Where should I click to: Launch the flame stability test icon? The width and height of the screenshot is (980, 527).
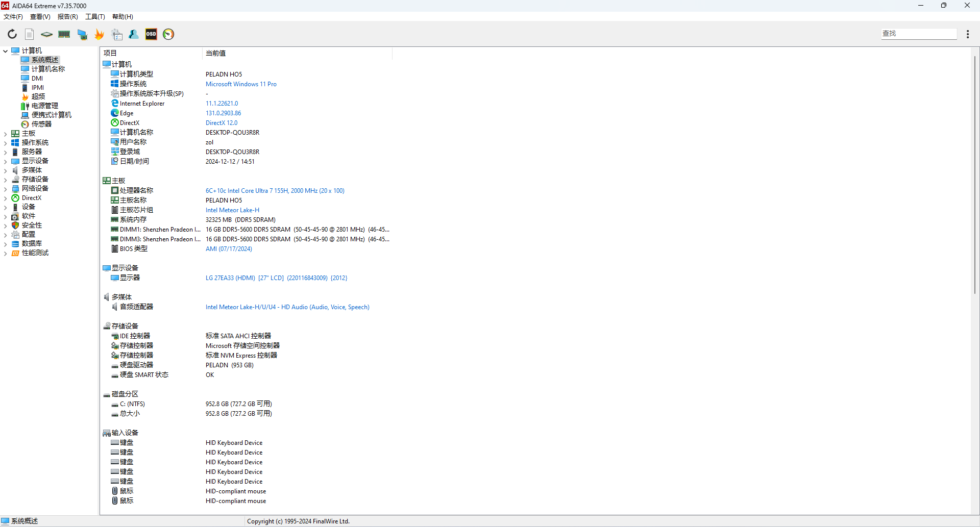(100, 34)
